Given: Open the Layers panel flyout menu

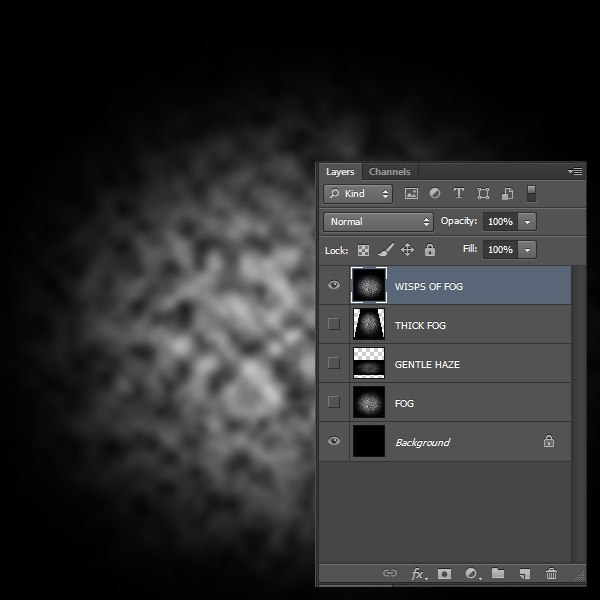Looking at the screenshot, I should (x=576, y=171).
